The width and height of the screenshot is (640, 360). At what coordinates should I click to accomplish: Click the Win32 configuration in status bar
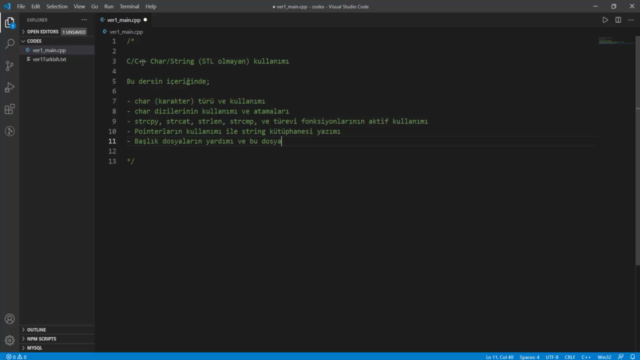pos(604,357)
